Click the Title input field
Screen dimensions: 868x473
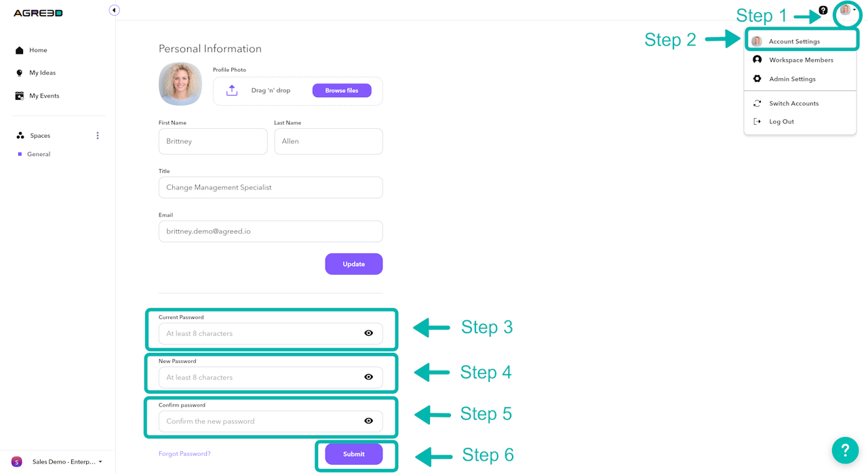click(x=271, y=187)
